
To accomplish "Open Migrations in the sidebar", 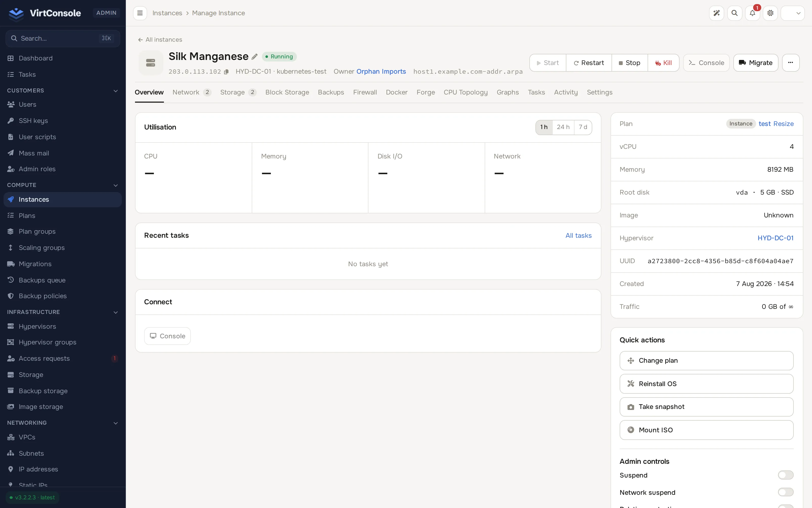I will click(63, 264).
